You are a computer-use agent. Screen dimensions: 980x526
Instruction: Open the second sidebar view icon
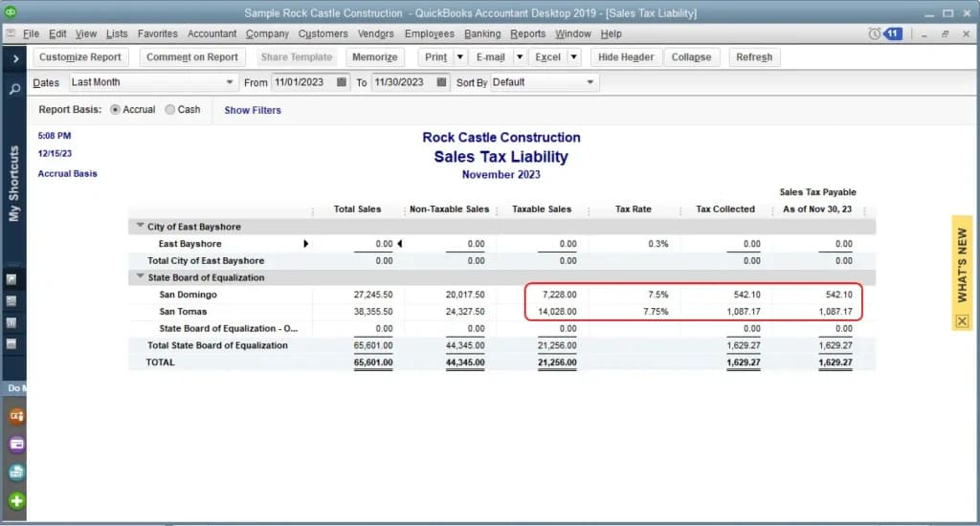11,301
